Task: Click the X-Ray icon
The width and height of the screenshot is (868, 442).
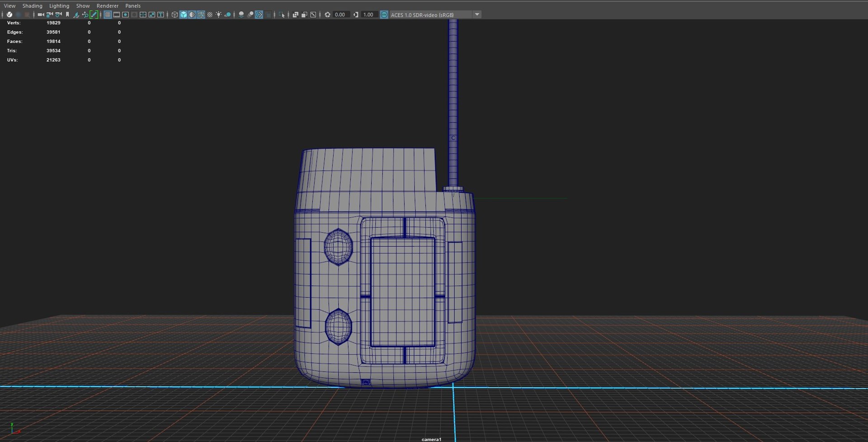Action: click(x=295, y=14)
